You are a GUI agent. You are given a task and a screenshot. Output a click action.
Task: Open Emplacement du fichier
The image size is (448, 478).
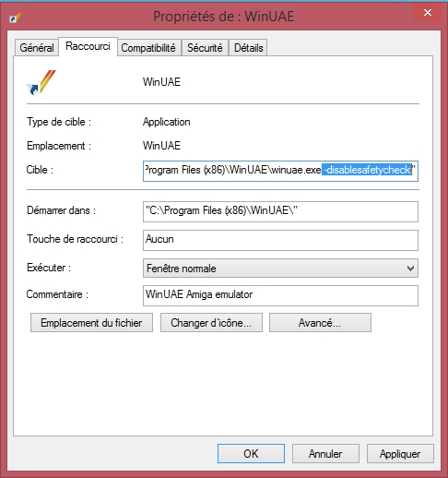pyautogui.click(x=91, y=323)
